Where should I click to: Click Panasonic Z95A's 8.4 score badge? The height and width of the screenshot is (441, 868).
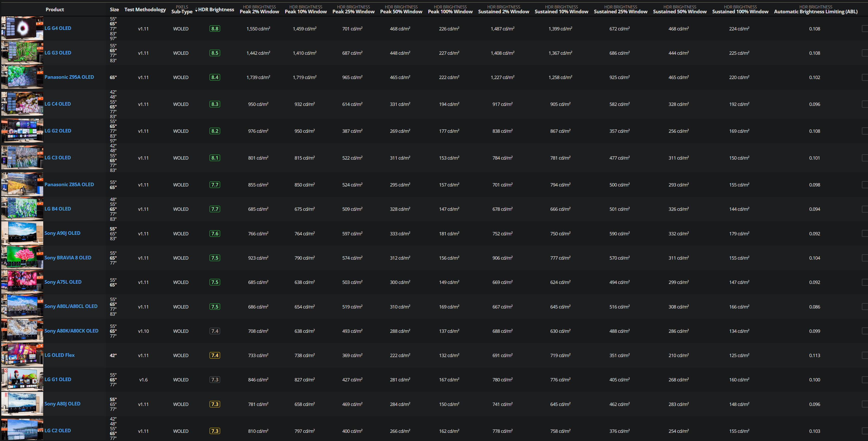pyautogui.click(x=215, y=77)
